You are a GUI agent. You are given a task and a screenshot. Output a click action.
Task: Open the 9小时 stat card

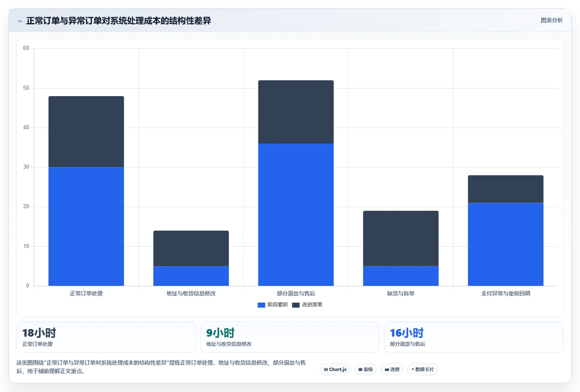coord(290,337)
